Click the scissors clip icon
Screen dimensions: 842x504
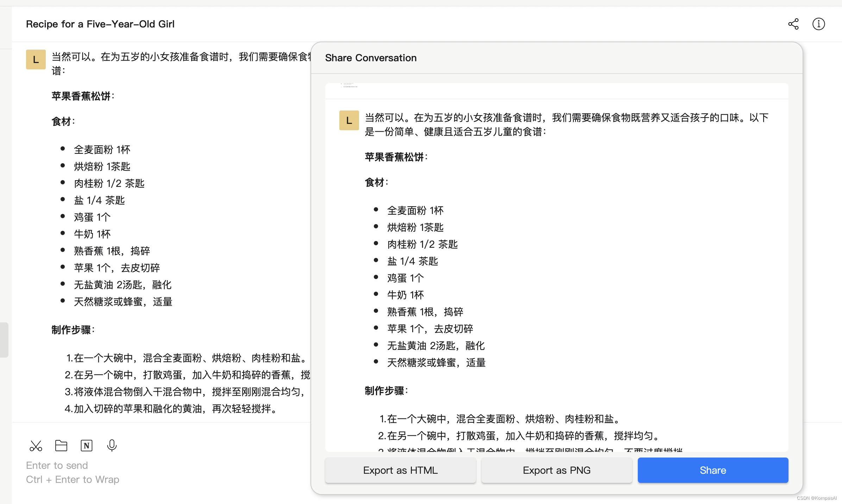(36, 446)
